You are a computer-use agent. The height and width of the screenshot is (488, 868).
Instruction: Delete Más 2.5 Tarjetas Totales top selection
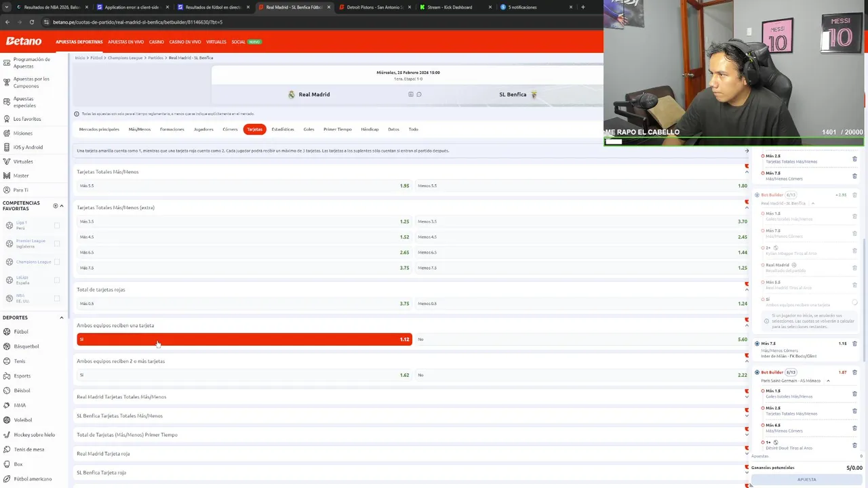pyautogui.click(x=854, y=159)
